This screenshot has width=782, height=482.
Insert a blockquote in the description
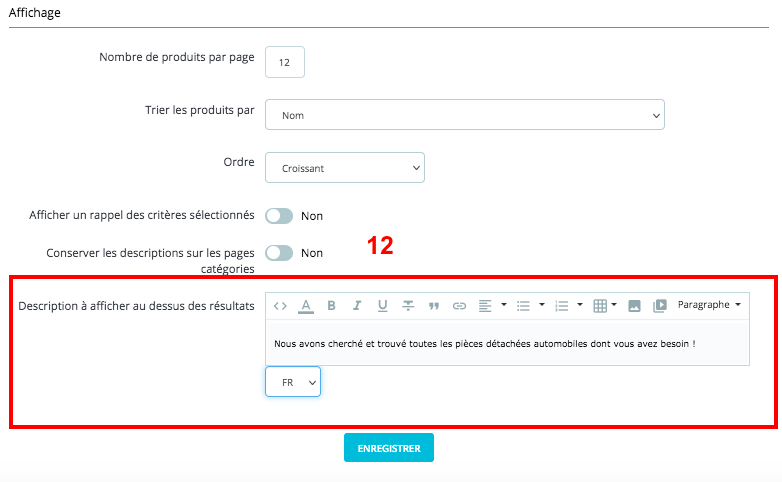click(x=434, y=306)
